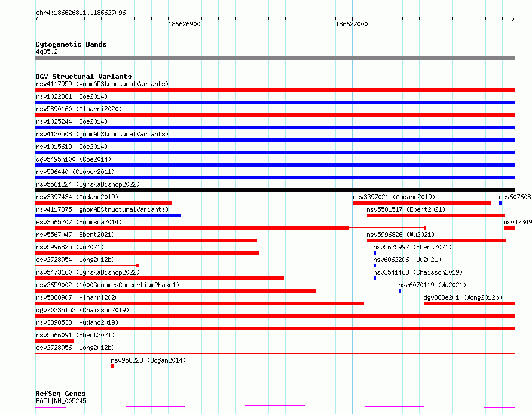
Task: Click nsv3398533 (Audano2019) label
Action: pos(77,322)
